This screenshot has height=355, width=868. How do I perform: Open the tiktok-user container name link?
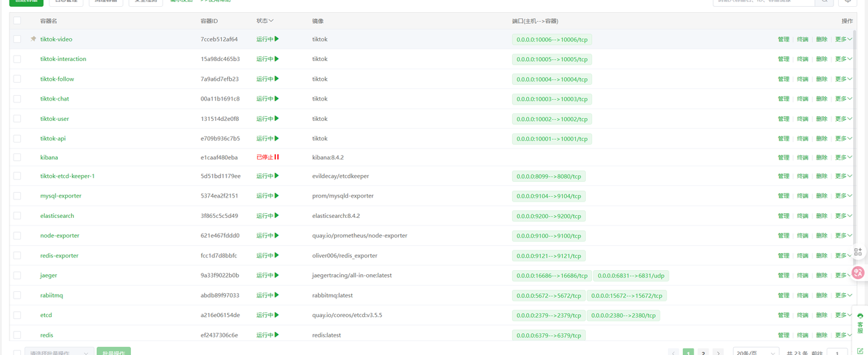coord(54,119)
